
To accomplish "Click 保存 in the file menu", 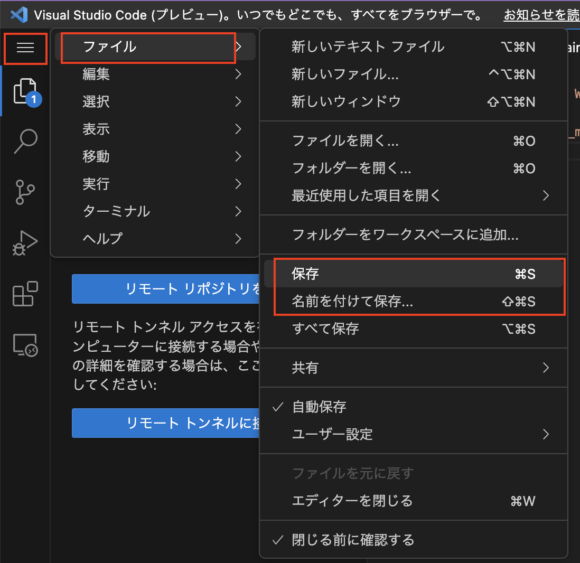I will point(414,274).
